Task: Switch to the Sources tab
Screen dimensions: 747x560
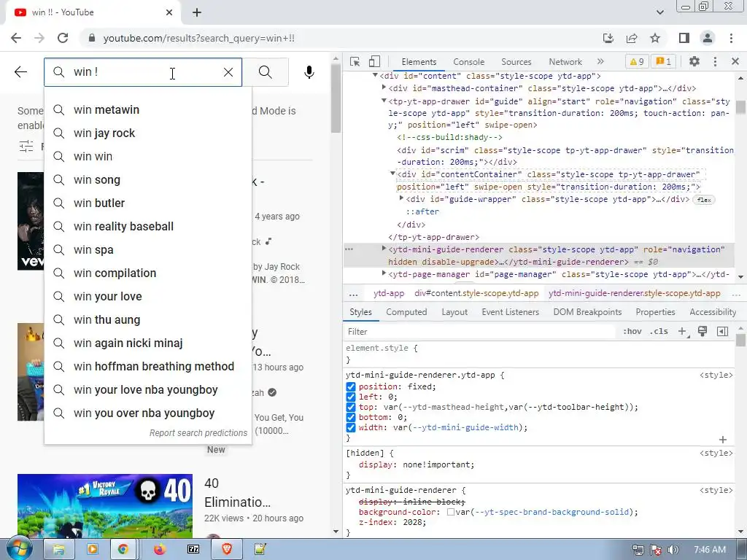Action: [516, 62]
